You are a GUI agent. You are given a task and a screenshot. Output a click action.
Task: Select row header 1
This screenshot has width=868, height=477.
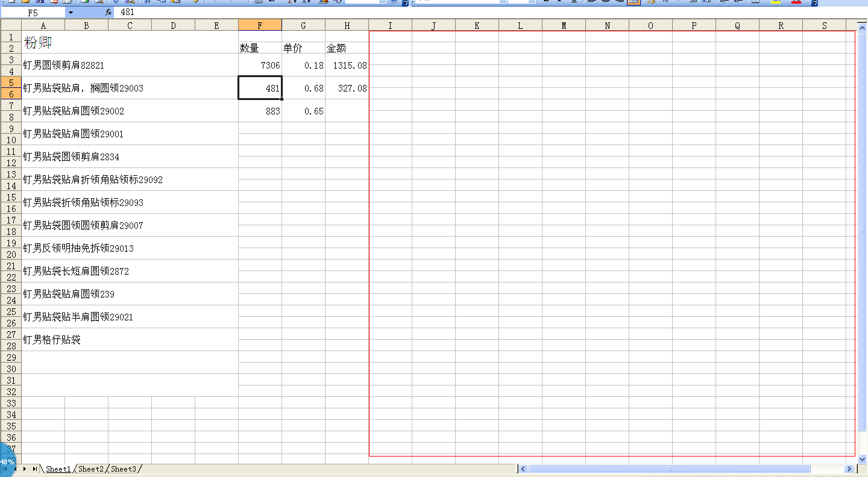(11, 37)
